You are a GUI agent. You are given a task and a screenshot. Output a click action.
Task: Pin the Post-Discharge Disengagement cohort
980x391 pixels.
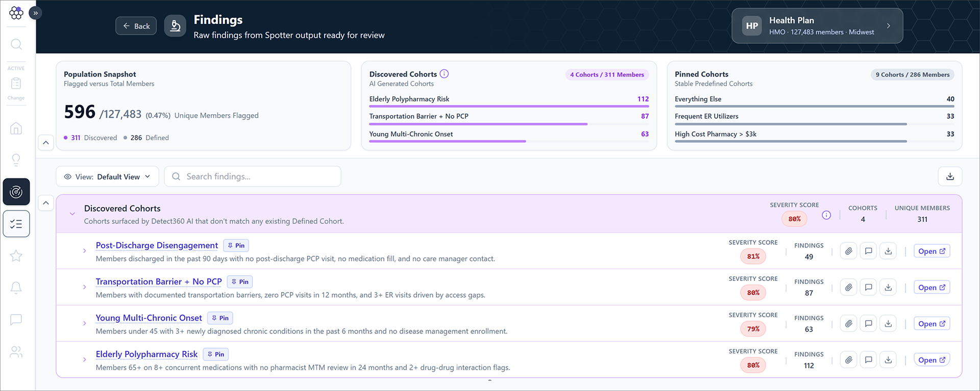pyautogui.click(x=236, y=246)
